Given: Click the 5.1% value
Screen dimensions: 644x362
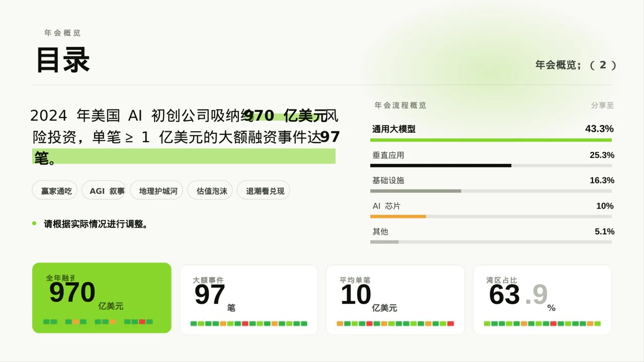Looking at the screenshot, I should pyautogui.click(x=604, y=232).
